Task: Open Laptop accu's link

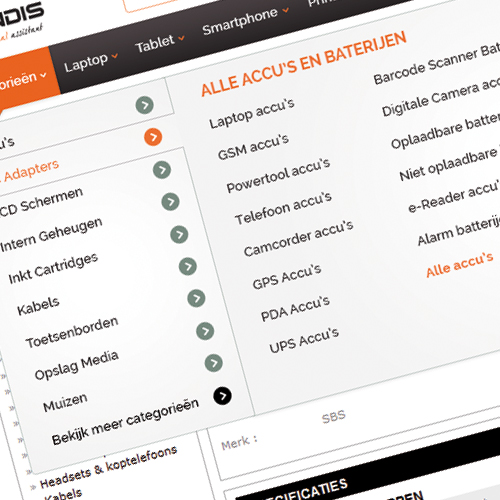Action: tap(252, 113)
